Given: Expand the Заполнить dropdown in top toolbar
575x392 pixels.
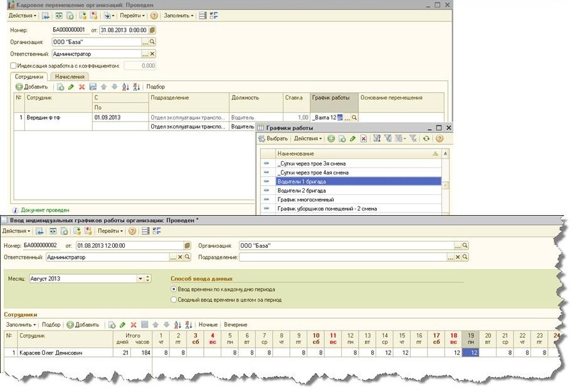Looking at the screenshot, I should click(x=178, y=15).
